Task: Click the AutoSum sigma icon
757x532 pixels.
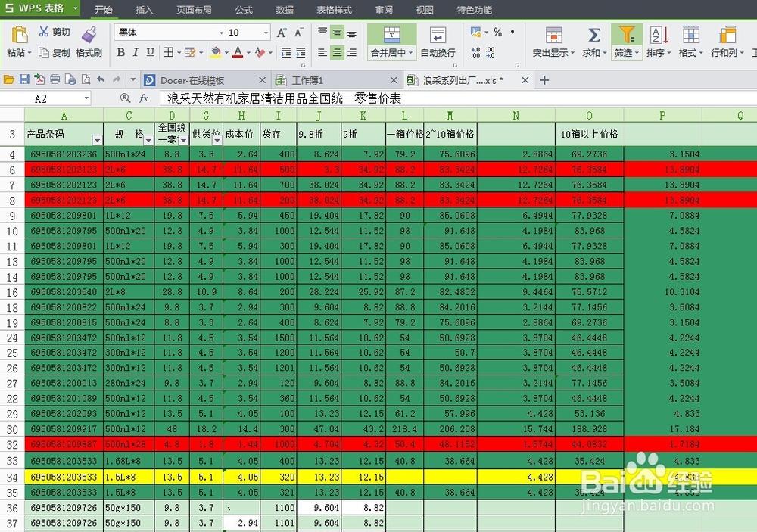Action: pyautogui.click(x=594, y=35)
